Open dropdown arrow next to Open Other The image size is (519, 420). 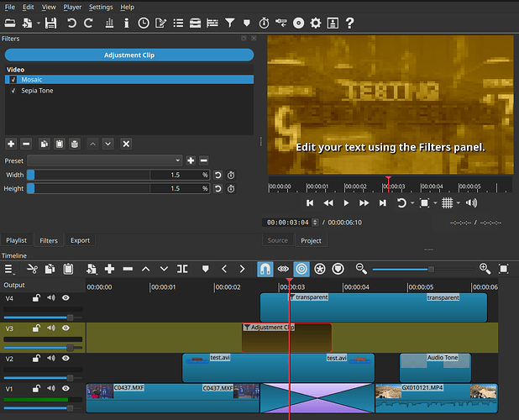pos(39,24)
